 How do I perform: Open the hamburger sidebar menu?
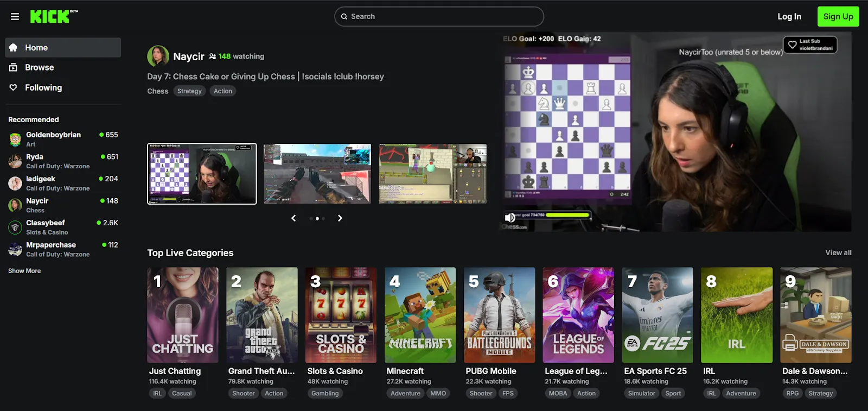pyautogui.click(x=15, y=17)
